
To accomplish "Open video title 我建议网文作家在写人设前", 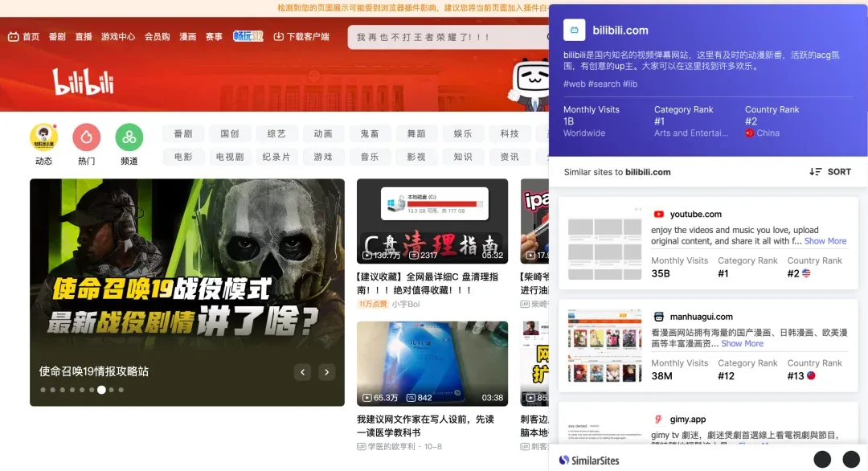I will (425, 426).
